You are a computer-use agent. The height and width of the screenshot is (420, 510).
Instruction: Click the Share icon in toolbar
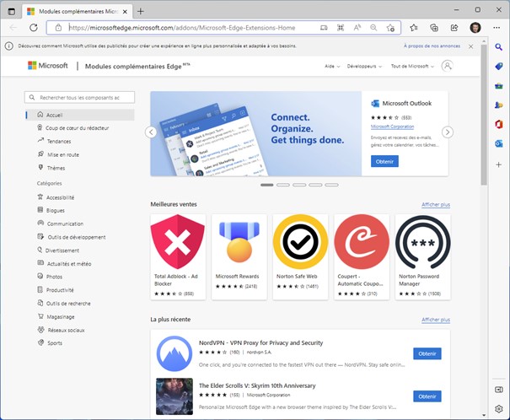454,27
